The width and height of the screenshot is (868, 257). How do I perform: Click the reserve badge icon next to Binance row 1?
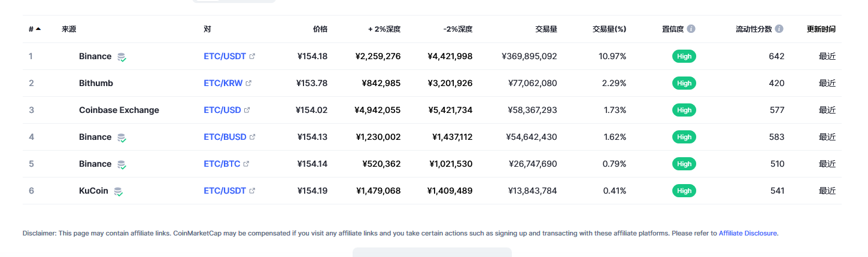click(x=122, y=57)
